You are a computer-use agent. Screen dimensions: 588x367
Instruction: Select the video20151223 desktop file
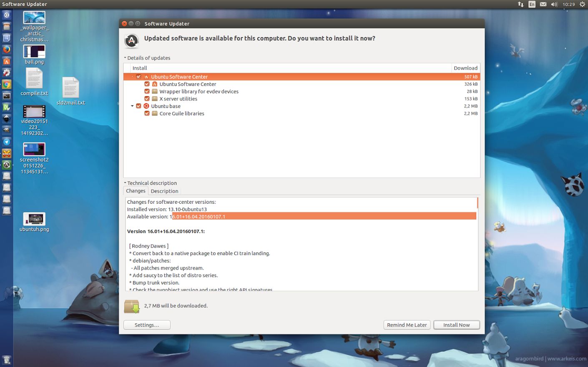point(34,120)
